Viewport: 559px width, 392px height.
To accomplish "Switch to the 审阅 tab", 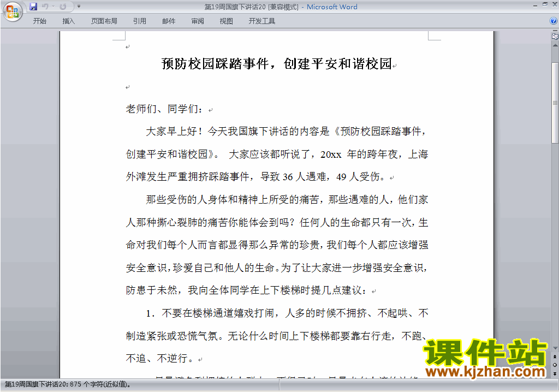I will coord(198,21).
